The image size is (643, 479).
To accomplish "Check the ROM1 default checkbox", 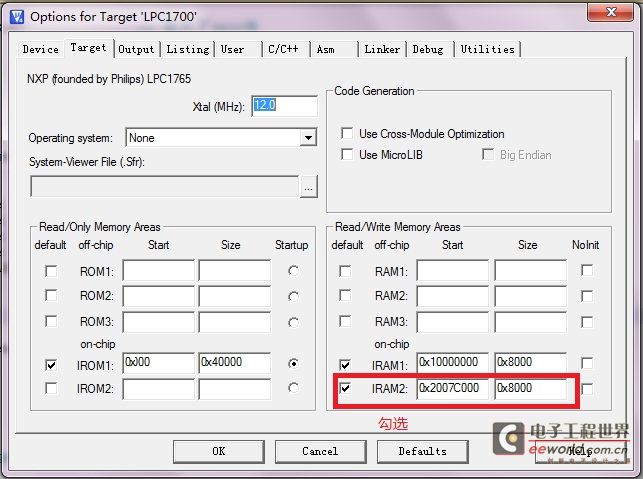I will tap(51, 271).
